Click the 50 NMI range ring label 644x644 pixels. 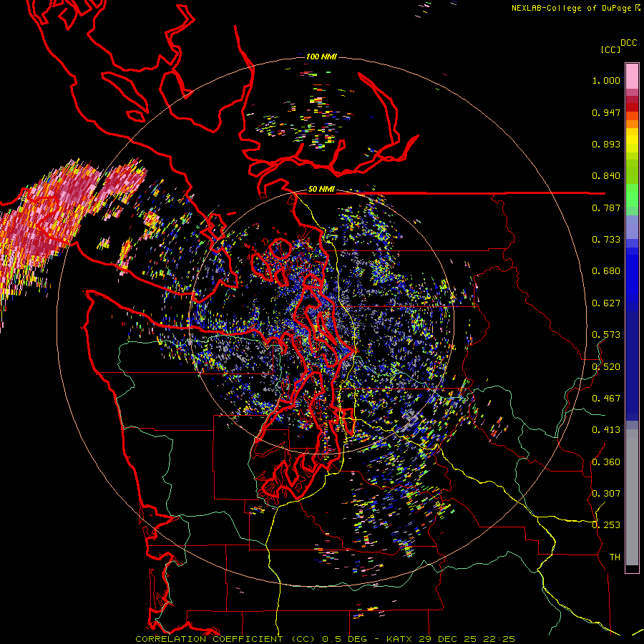pyautogui.click(x=321, y=190)
